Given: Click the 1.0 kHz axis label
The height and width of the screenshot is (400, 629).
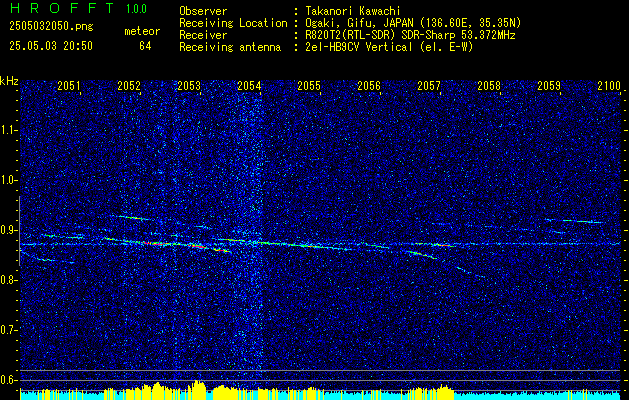Looking at the screenshot, I should click(x=9, y=180).
